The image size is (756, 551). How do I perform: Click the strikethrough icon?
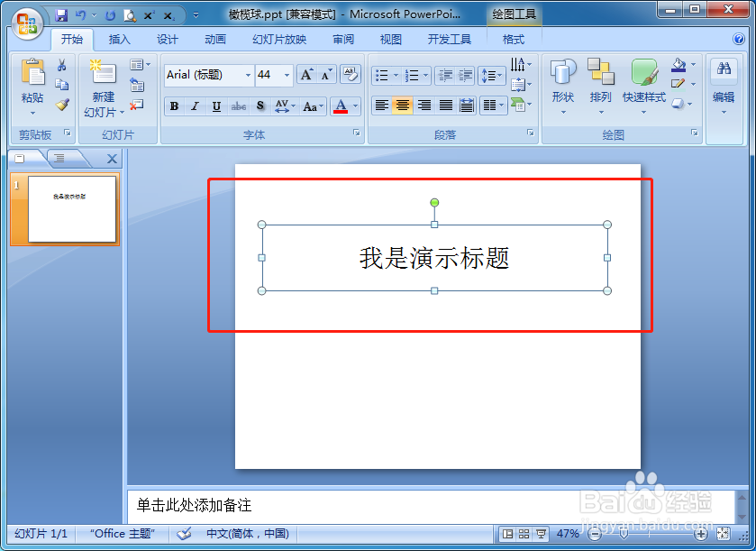coord(240,106)
